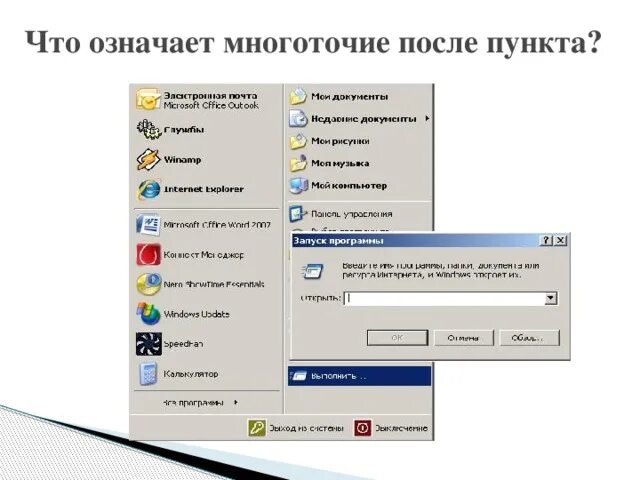This screenshot has width=640, height=480.
Task: Click into the Открыть text field
Action: (445, 298)
